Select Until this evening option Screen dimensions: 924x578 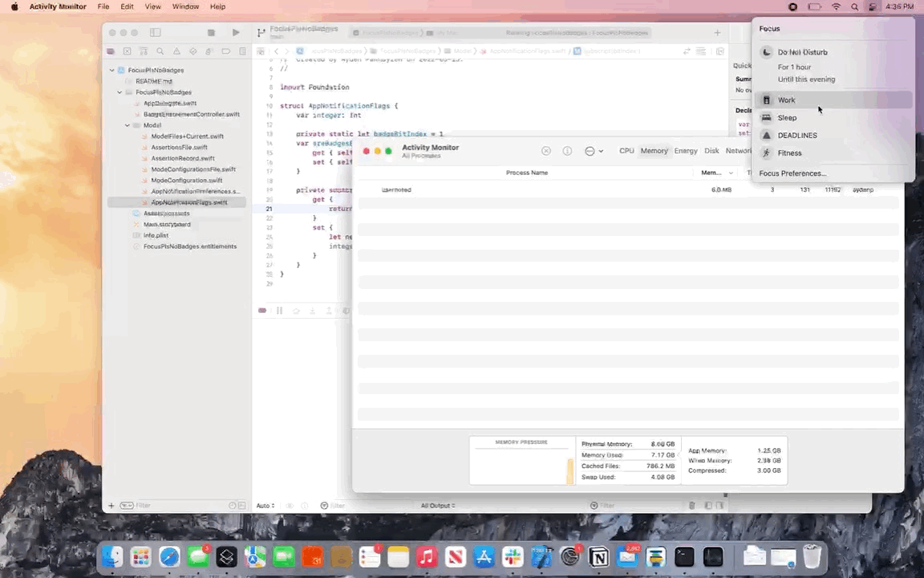(806, 79)
